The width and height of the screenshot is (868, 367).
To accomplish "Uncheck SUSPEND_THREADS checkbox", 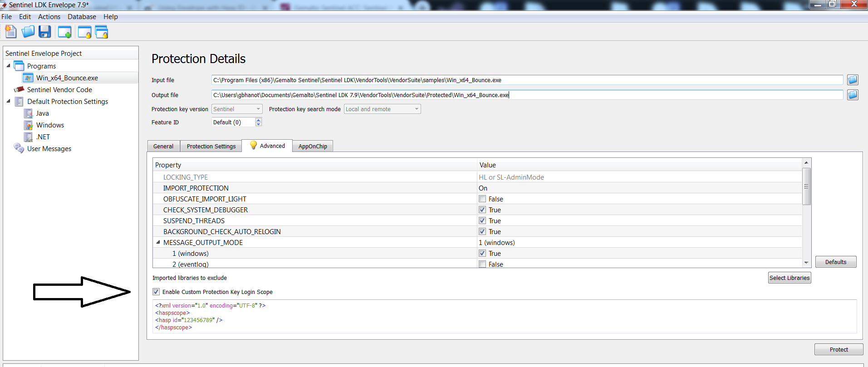I will point(482,220).
